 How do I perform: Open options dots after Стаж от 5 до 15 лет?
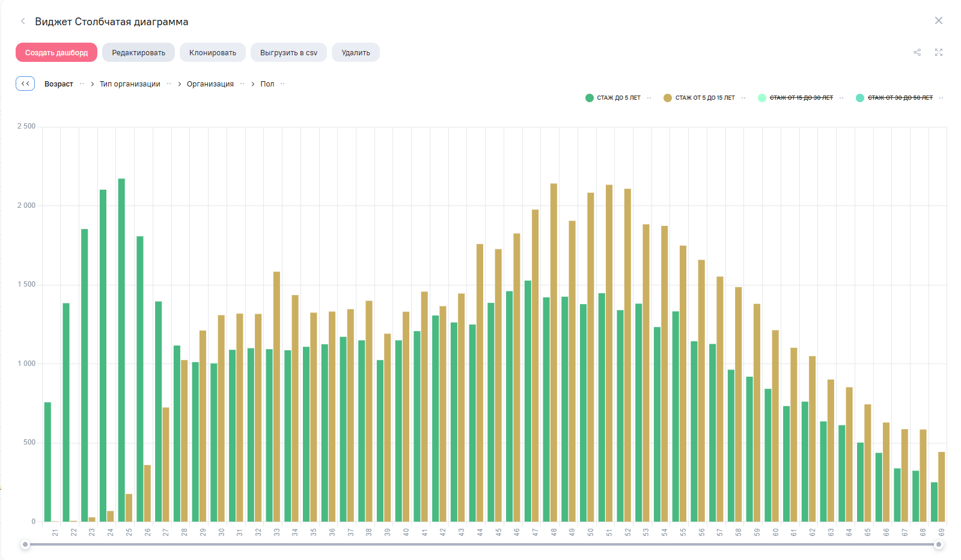[743, 98]
